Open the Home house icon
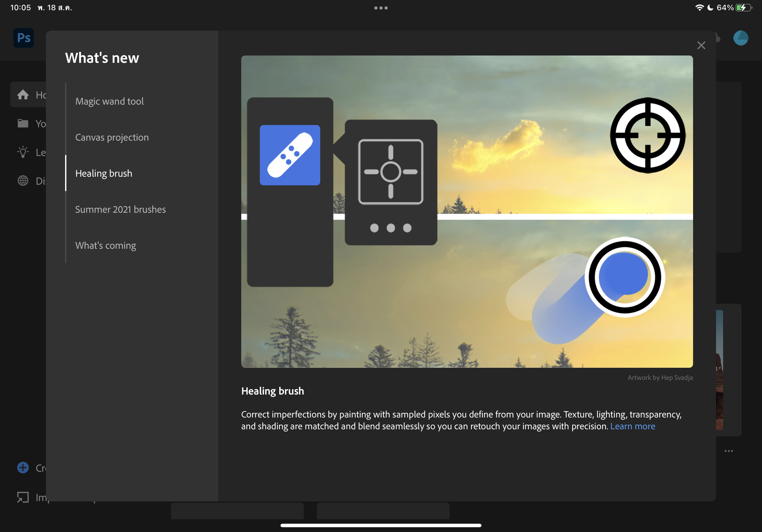 [x=23, y=95]
